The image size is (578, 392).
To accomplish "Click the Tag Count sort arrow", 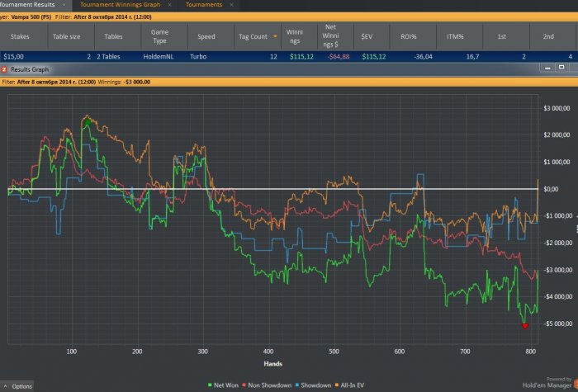I will coord(275,36).
